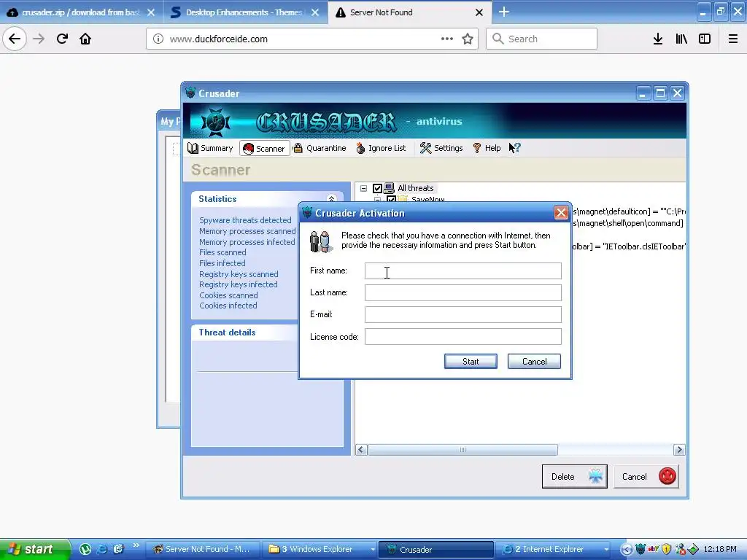Bookmark this page with the star icon
The image size is (747, 560).
point(468,39)
